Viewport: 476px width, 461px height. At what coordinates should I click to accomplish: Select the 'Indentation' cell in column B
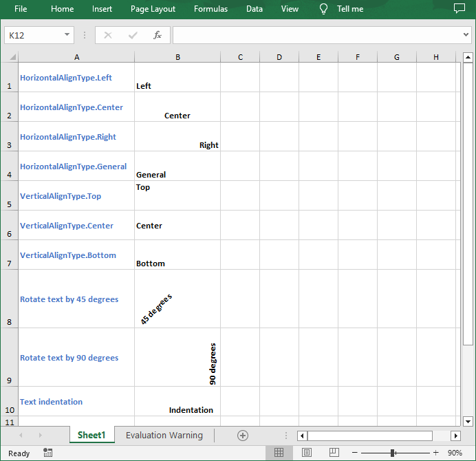(x=177, y=401)
